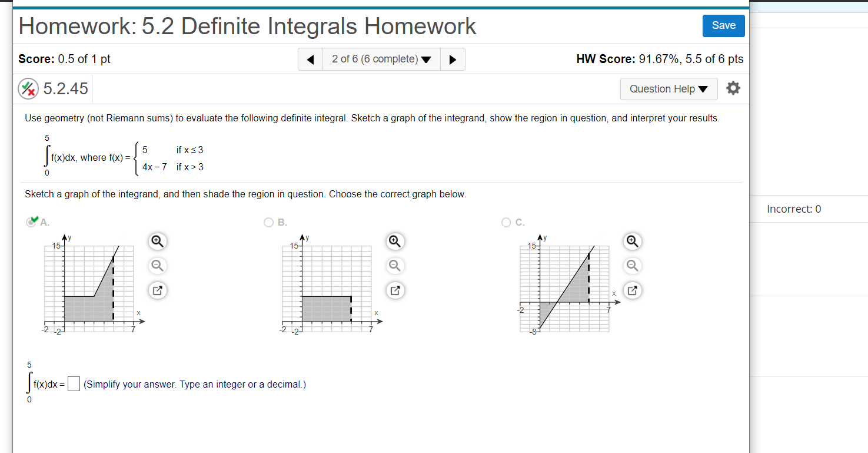Zoom out on graph A

(x=157, y=266)
